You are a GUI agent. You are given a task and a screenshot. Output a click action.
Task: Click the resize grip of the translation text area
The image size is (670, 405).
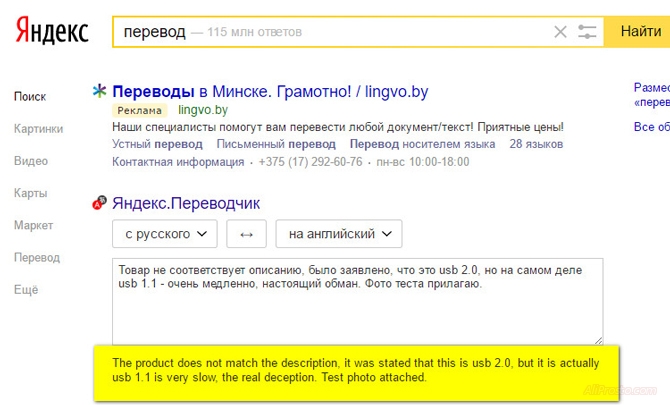click(599, 340)
